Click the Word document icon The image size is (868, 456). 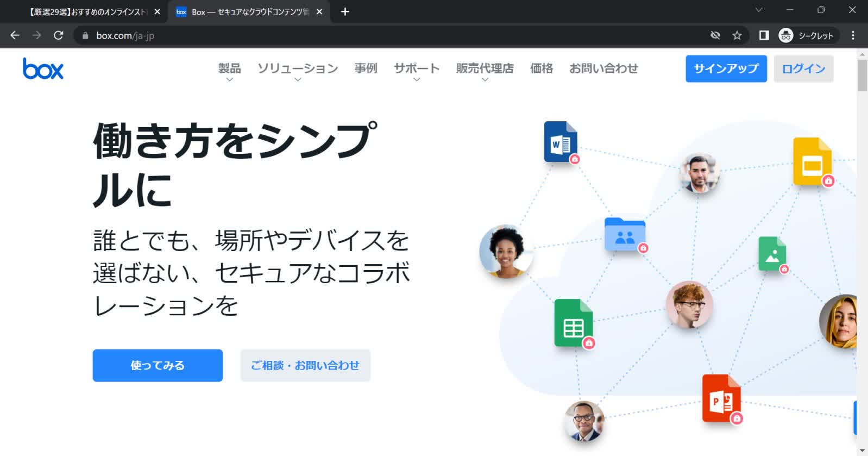point(561,142)
